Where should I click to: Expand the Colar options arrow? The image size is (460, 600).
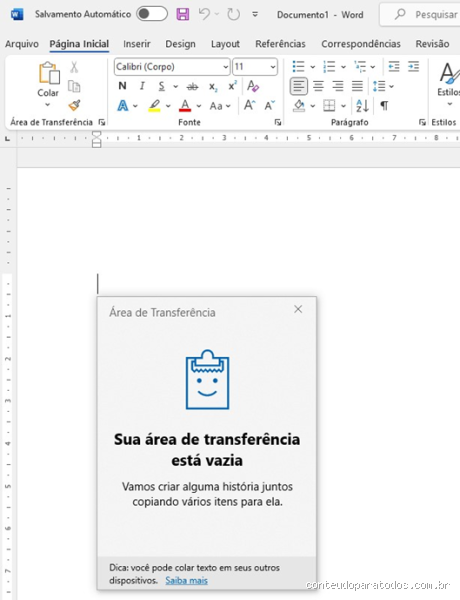(x=48, y=104)
